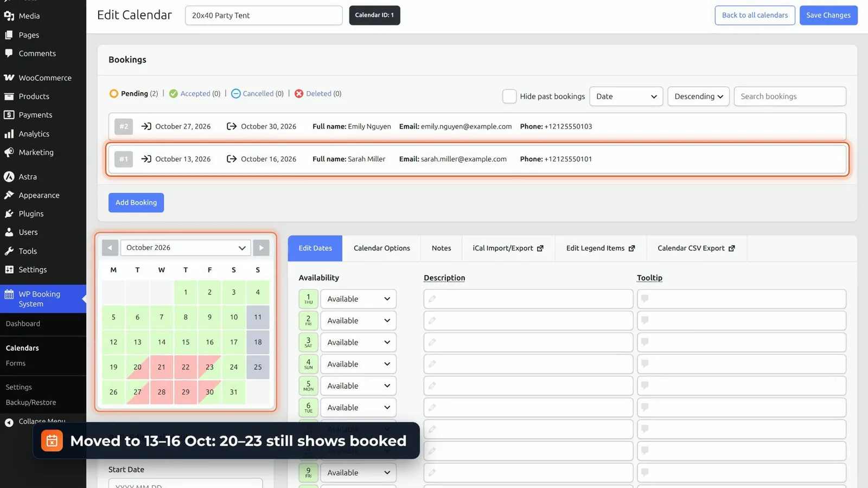Click the Tools wrench icon

coord(9,251)
